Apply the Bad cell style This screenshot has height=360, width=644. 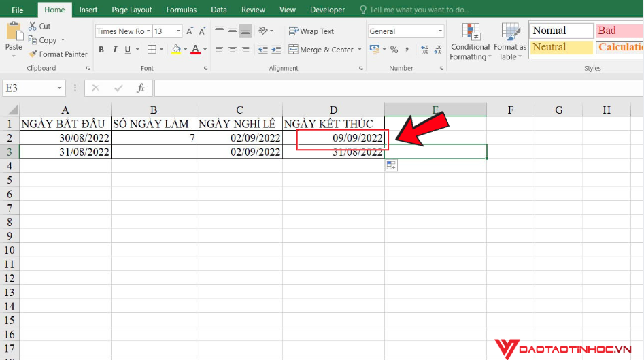pyautogui.click(x=620, y=31)
